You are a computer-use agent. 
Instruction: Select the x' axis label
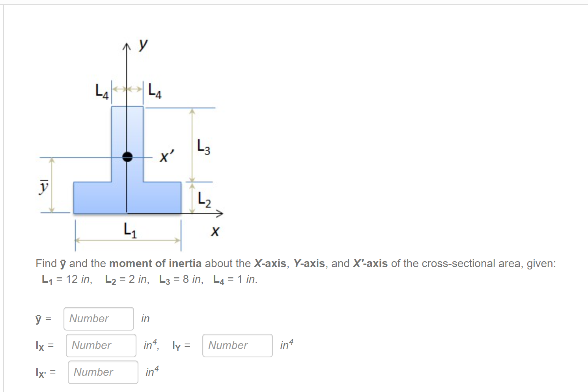coord(166,157)
